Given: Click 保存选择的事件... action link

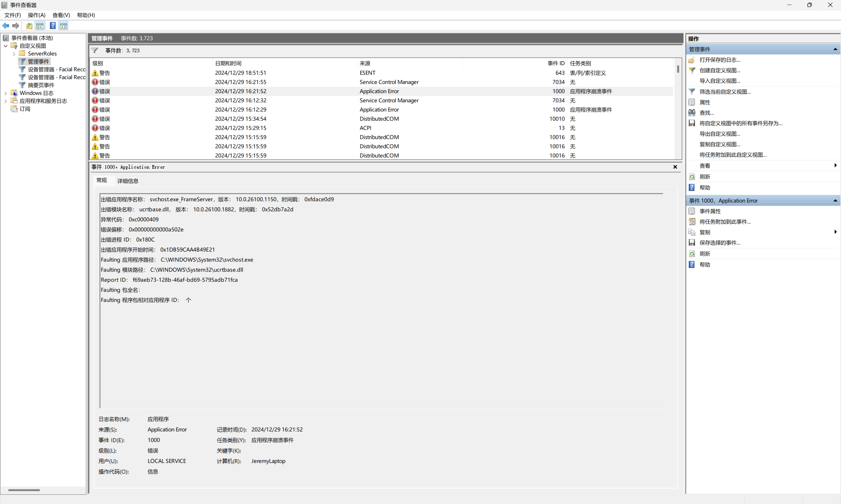Looking at the screenshot, I should pyautogui.click(x=720, y=243).
